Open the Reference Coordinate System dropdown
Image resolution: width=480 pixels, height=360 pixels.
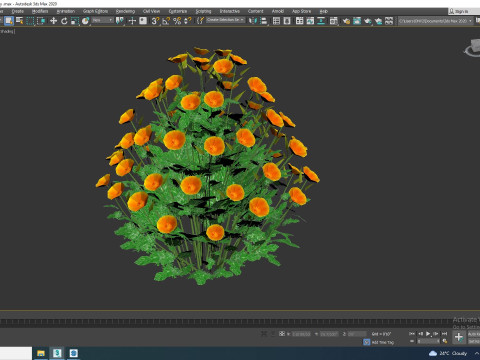pos(103,20)
